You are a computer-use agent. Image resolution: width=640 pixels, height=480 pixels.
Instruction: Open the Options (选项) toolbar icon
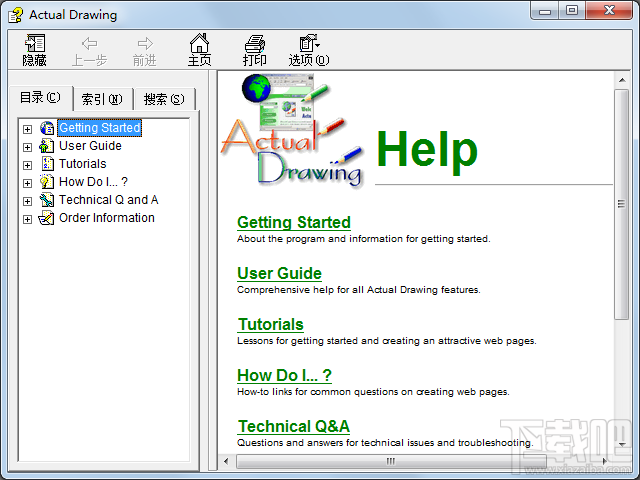309,43
